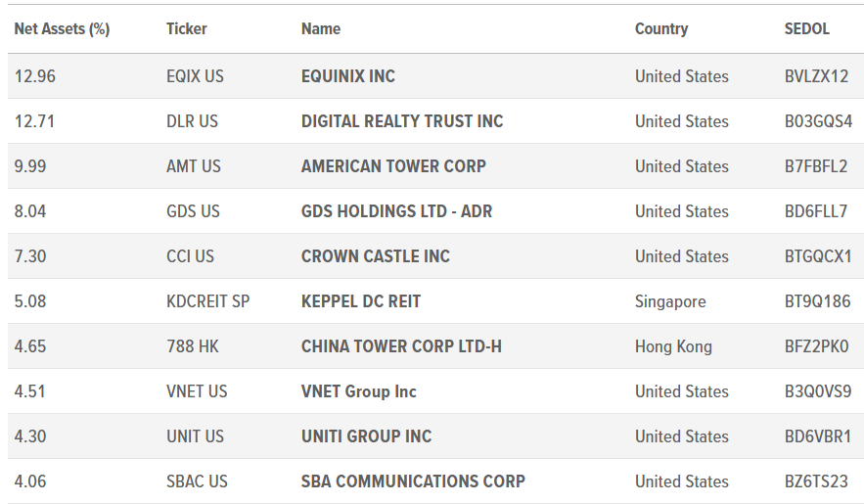Open the VNET Group Inc link
This screenshot has width=864, height=504.
[359, 391]
